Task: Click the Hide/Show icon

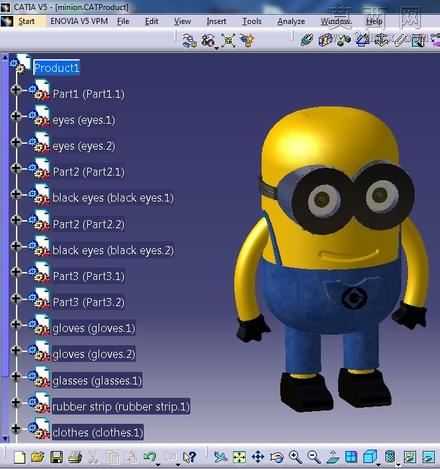Action: [410, 457]
